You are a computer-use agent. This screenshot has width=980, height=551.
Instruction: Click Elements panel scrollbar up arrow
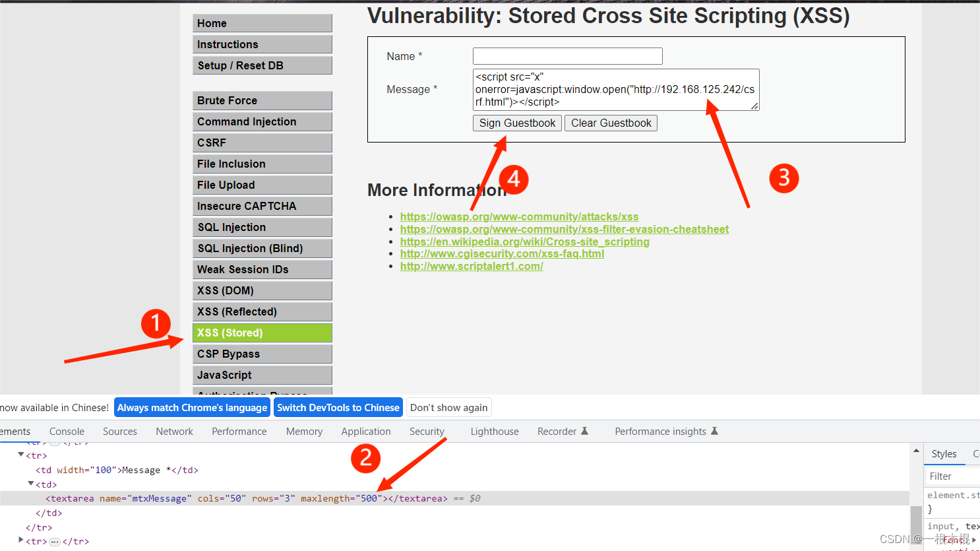coord(916,450)
